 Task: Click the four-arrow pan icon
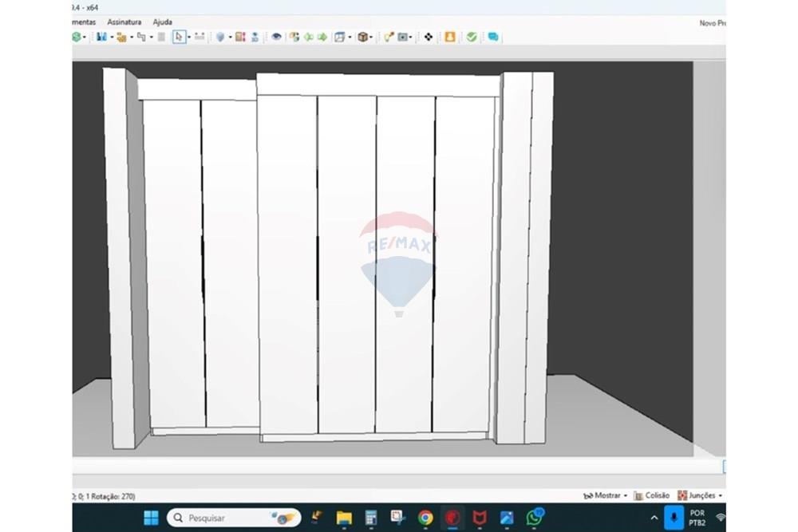[x=429, y=37]
